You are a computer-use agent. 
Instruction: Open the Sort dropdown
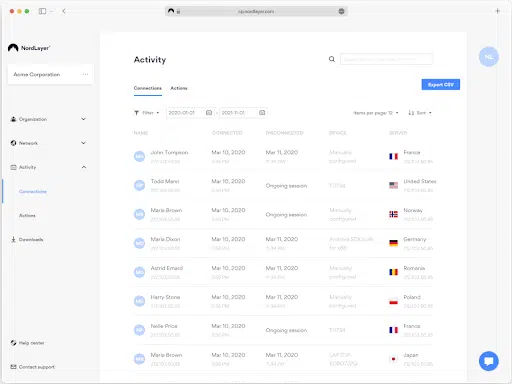(x=420, y=113)
